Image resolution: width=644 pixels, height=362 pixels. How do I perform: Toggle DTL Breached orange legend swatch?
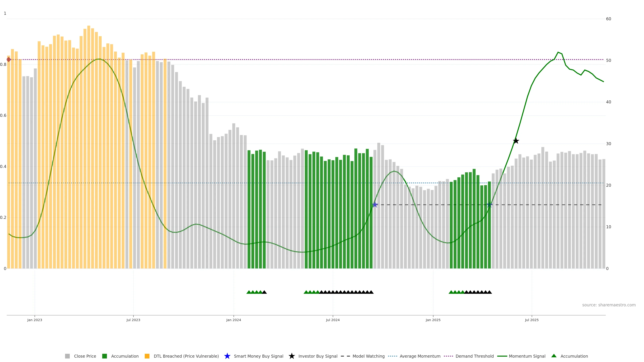(x=147, y=356)
